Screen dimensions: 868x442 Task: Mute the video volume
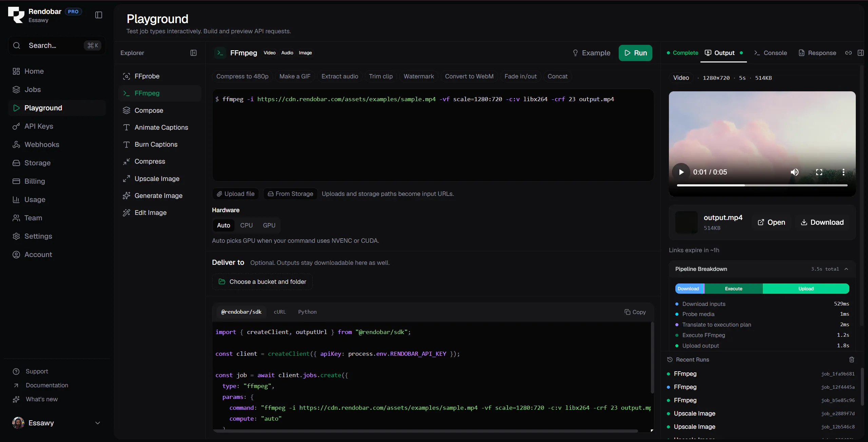pos(795,172)
